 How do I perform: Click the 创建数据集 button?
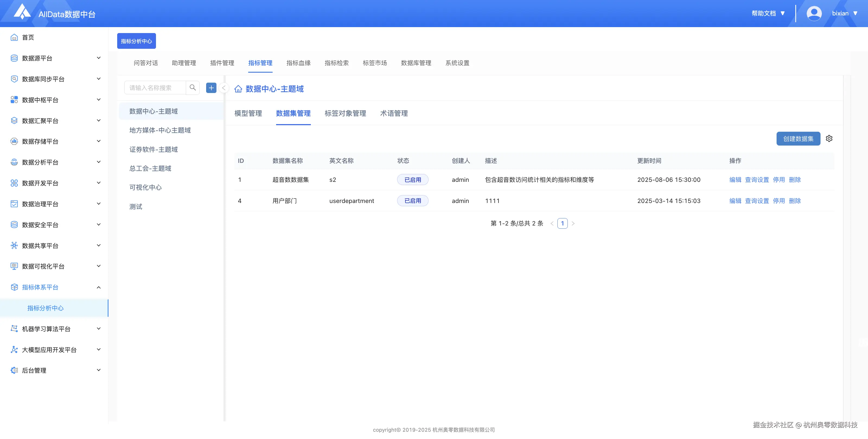point(798,138)
